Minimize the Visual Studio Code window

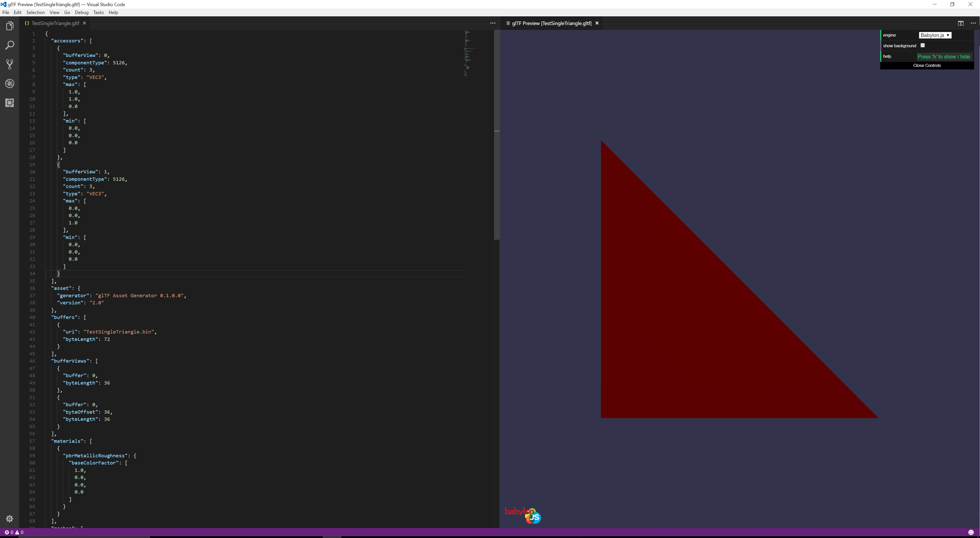point(934,4)
